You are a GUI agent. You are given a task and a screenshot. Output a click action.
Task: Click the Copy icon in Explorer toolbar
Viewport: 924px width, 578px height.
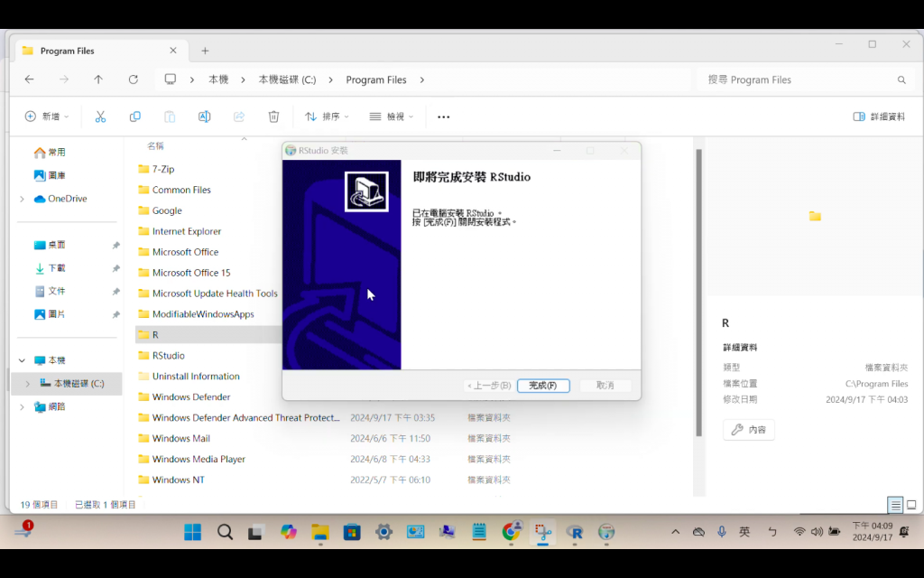point(135,117)
